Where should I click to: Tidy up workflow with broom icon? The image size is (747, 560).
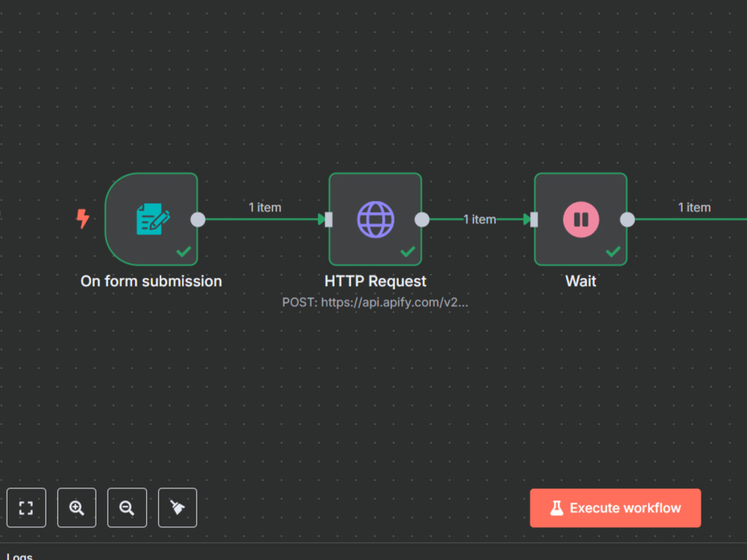(x=177, y=508)
